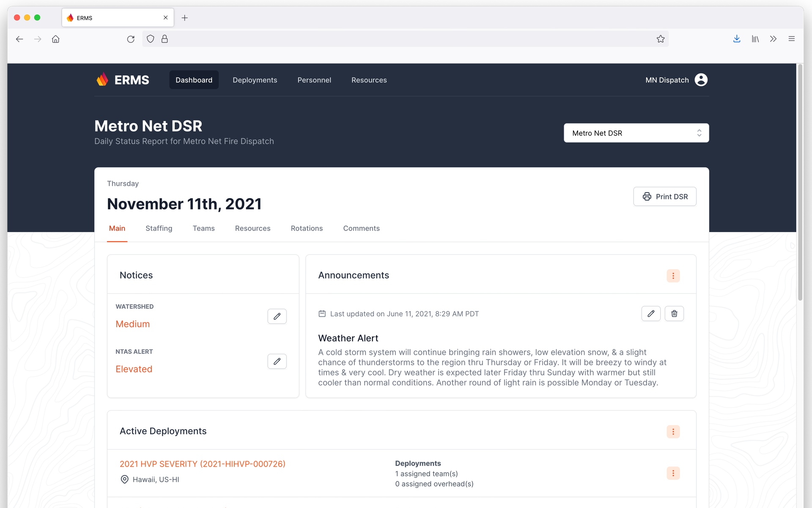Click the Weather Alert heading

tap(348, 338)
